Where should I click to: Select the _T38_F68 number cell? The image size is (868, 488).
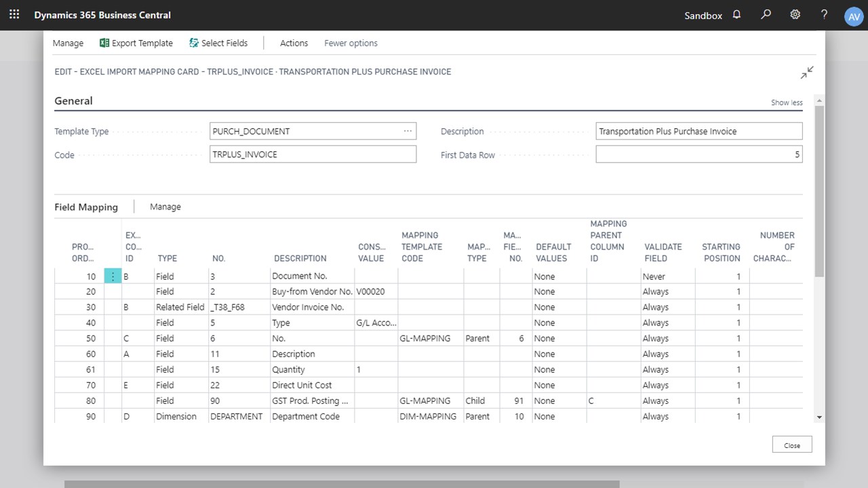(239, 307)
